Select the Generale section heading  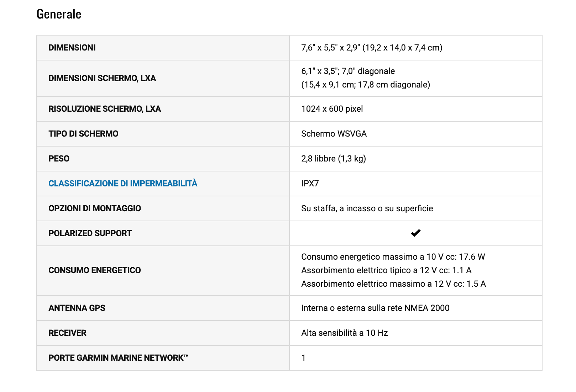click(x=59, y=14)
